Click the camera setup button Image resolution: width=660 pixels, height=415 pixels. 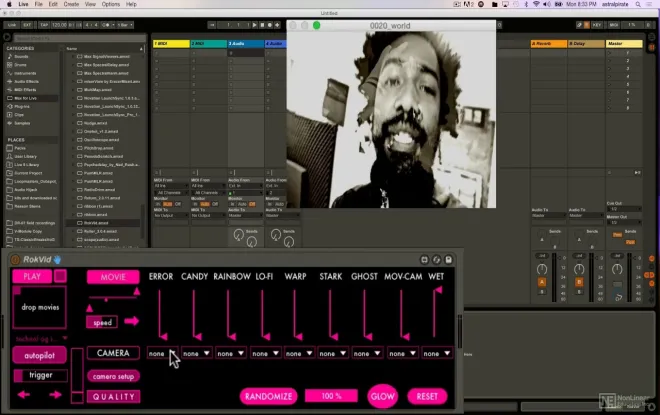113,376
